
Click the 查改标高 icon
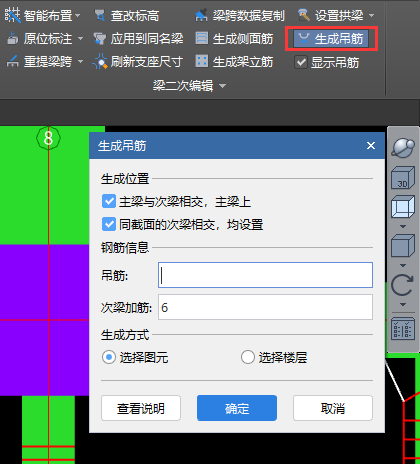pyautogui.click(x=99, y=15)
